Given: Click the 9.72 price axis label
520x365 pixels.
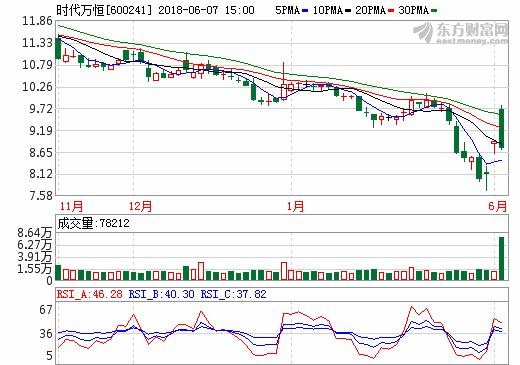Looking at the screenshot, I should pyautogui.click(x=41, y=109).
